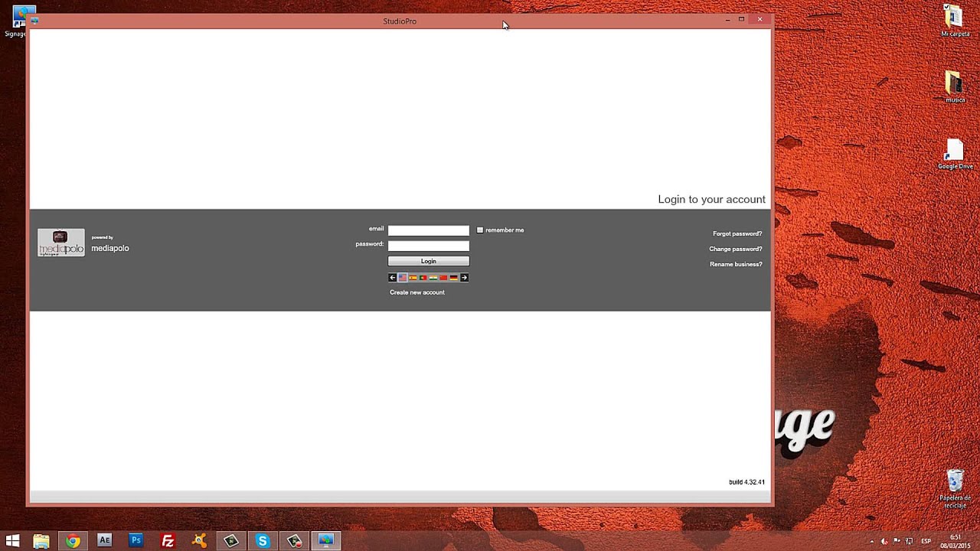Click the network icon in system tray
980x551 pixels.
pos(910,541)
